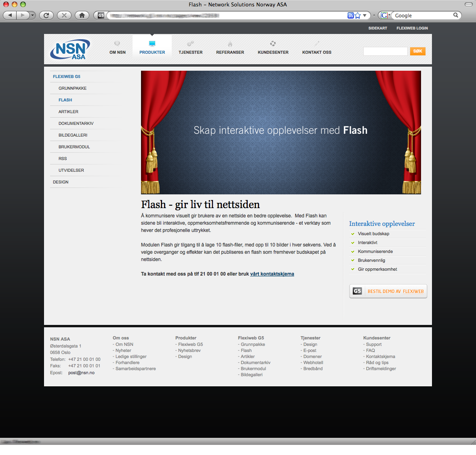Focus the site search text field
Screen dimensions: 476x455
pyautogui.click(x=385, y=51)
